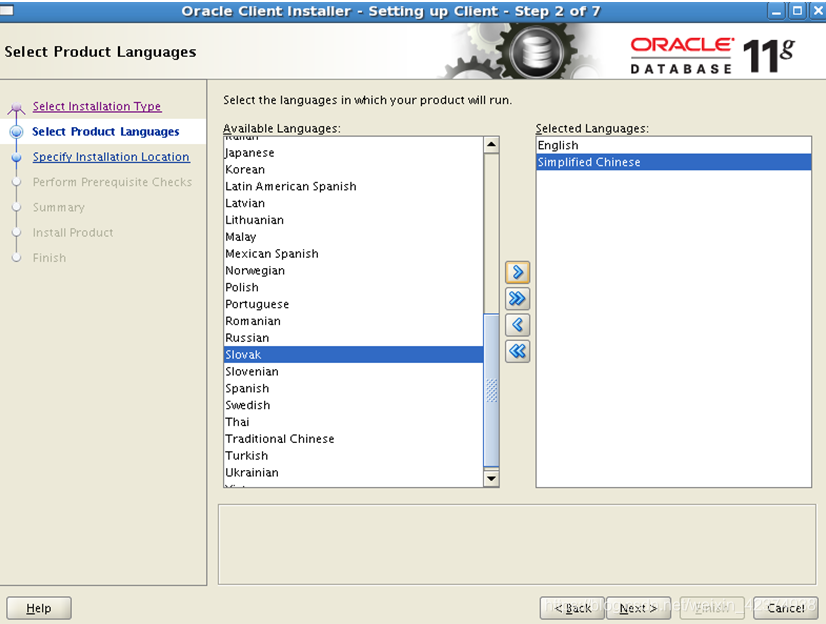826x624 pixels.
Task: Select Traditional Chinese language
Action: [353, 439]
